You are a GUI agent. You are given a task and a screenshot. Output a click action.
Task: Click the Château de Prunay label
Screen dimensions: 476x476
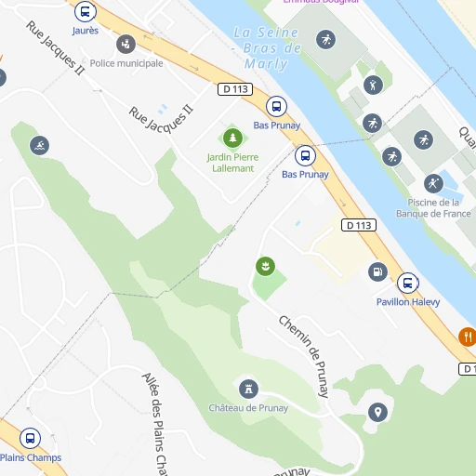[248, 408]
